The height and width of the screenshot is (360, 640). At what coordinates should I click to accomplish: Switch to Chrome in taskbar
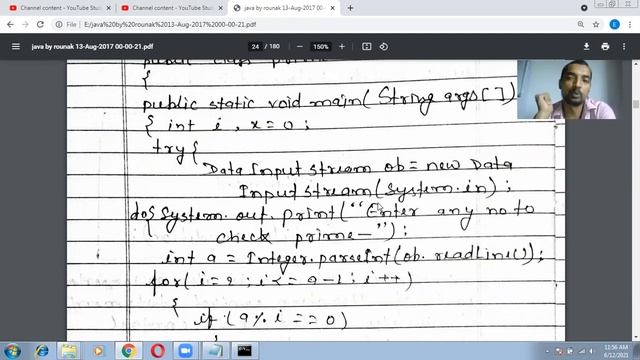(x=129, y=351)
